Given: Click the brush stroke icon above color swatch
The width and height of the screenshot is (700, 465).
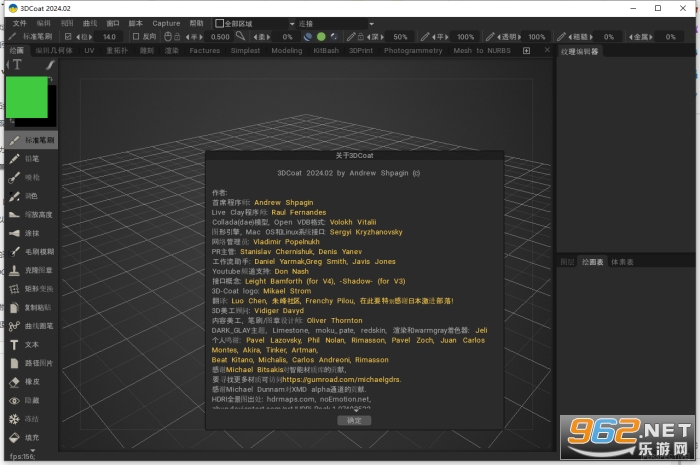Looking at the screenshot, I should (50, 65).
